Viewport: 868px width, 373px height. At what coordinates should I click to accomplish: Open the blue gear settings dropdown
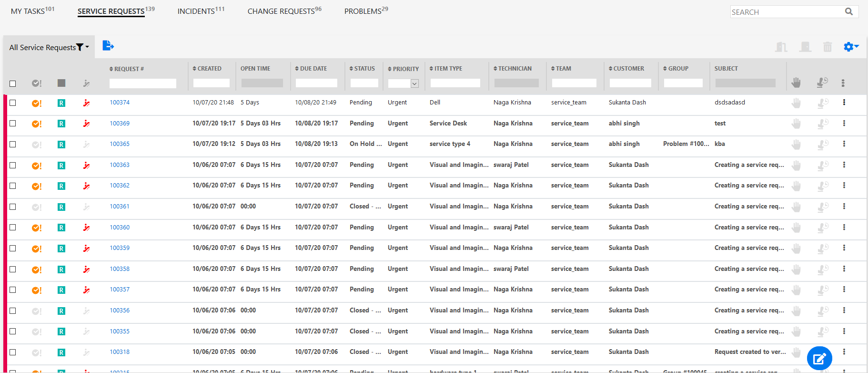(851, 47)
